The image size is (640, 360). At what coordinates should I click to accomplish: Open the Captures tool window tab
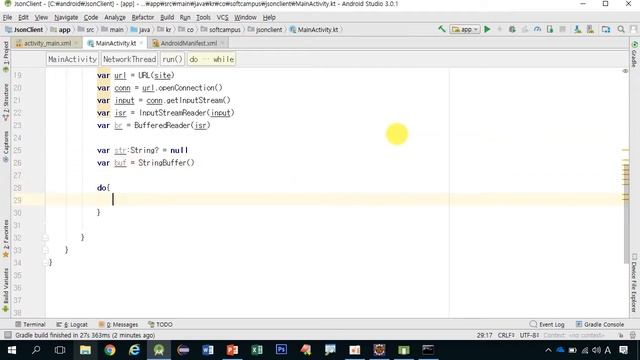click(6, 147)
